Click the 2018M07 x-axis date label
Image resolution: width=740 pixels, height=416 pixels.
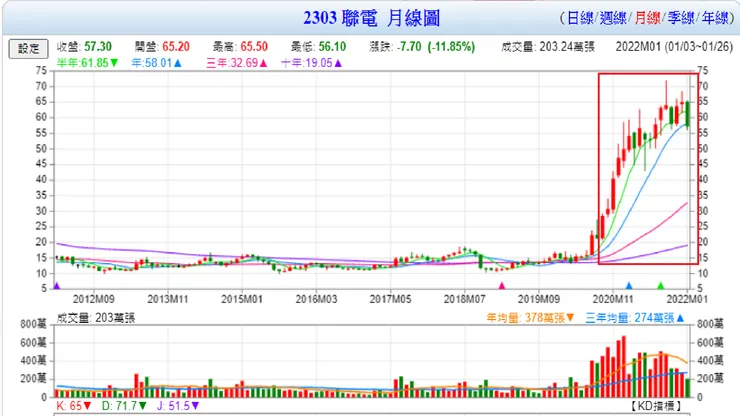click(464, 299)
